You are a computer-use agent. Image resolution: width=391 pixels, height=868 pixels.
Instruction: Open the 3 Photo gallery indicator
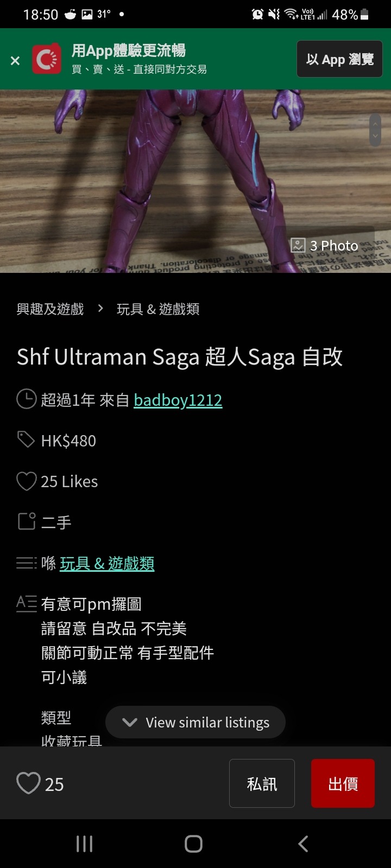pyautogui.click(x=324, y=245)
